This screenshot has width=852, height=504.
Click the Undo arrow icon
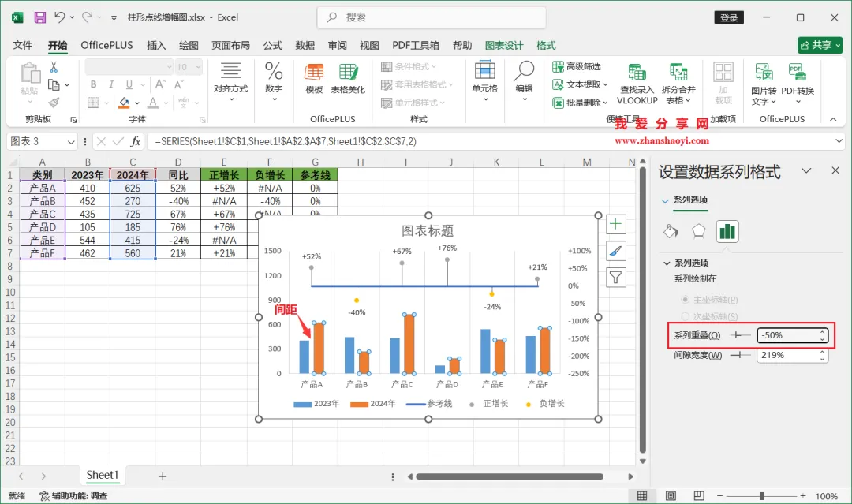(x=60, y=17)
